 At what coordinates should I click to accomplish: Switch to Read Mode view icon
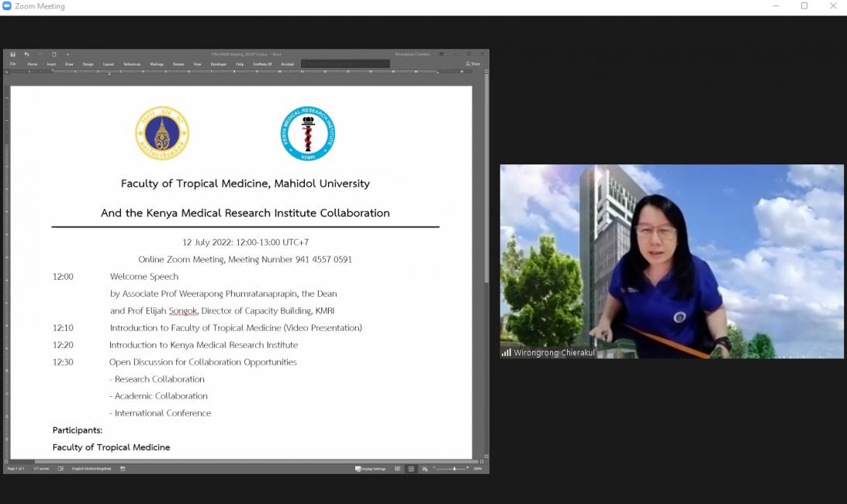[x=398, y=468]
